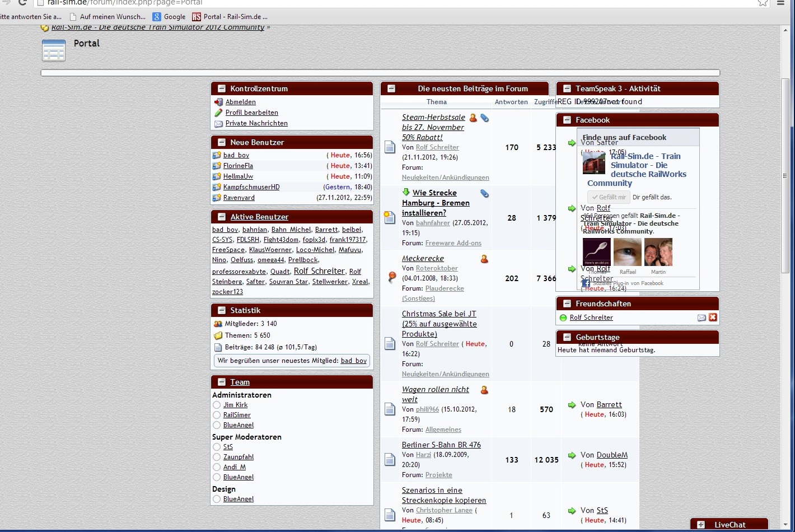This screenshot has height=532, width=795.
Task: Click the Portal page icon
Action: click(54, 50)
